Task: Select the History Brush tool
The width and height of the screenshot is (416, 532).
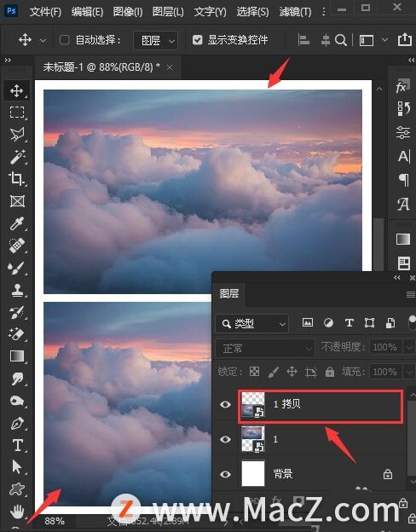Action: [17, 312]
